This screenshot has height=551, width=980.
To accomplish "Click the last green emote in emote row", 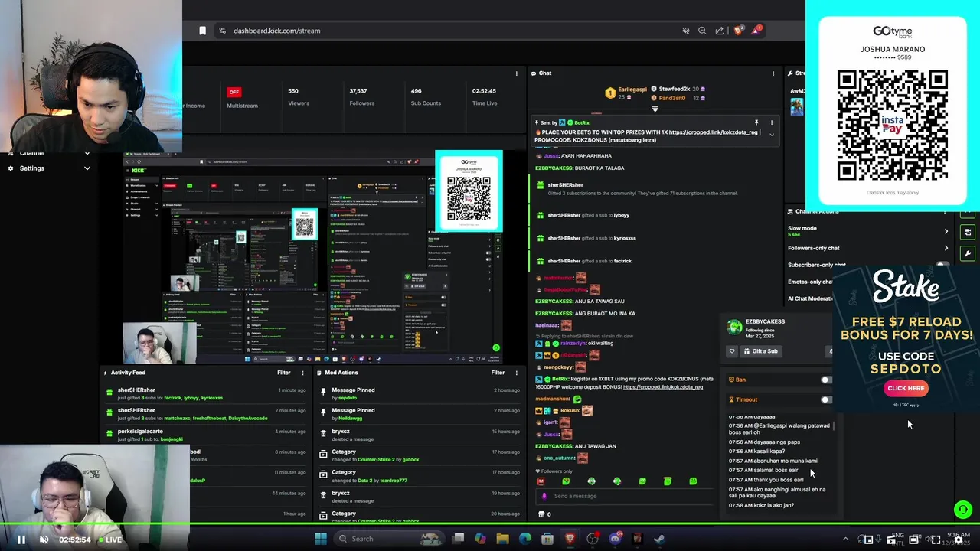I will coord(693,481).
